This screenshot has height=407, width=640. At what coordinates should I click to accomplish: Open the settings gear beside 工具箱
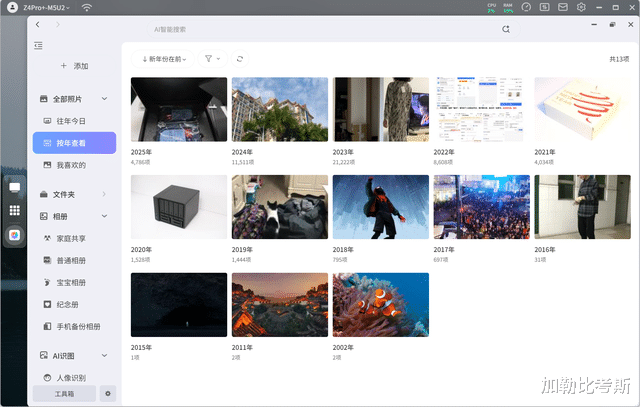click(x=108, y=394)
